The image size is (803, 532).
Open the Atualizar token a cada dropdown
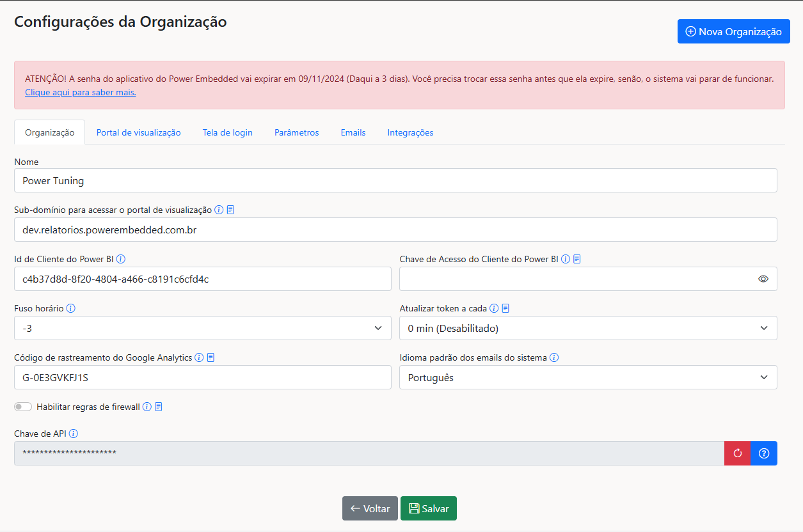[588, 328]
